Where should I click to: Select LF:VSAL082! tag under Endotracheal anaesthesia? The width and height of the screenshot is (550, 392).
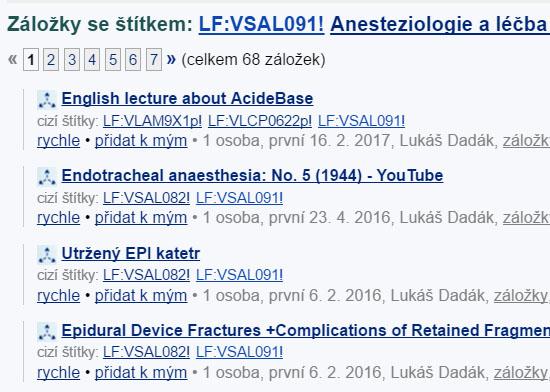[x=146, y=198]
